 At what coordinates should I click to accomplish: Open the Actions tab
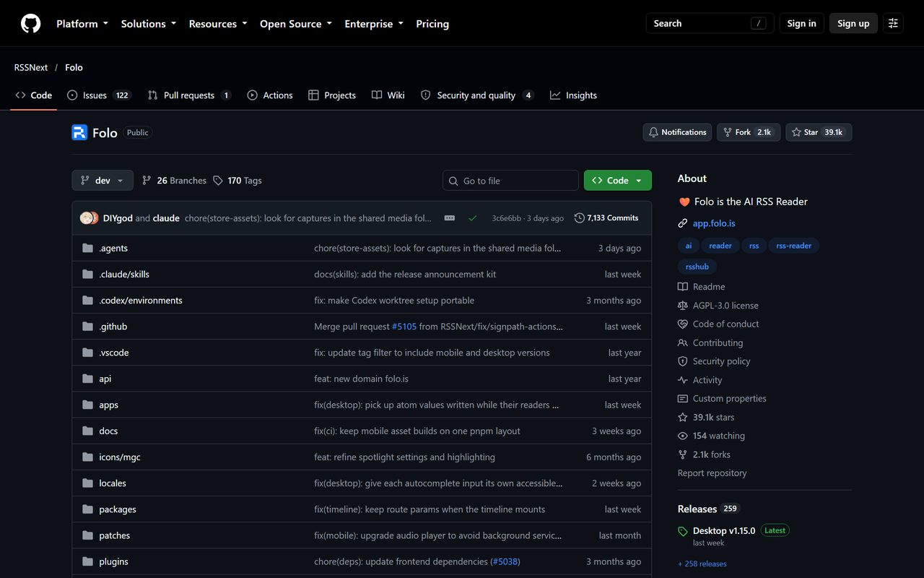[x=270, y=95]
